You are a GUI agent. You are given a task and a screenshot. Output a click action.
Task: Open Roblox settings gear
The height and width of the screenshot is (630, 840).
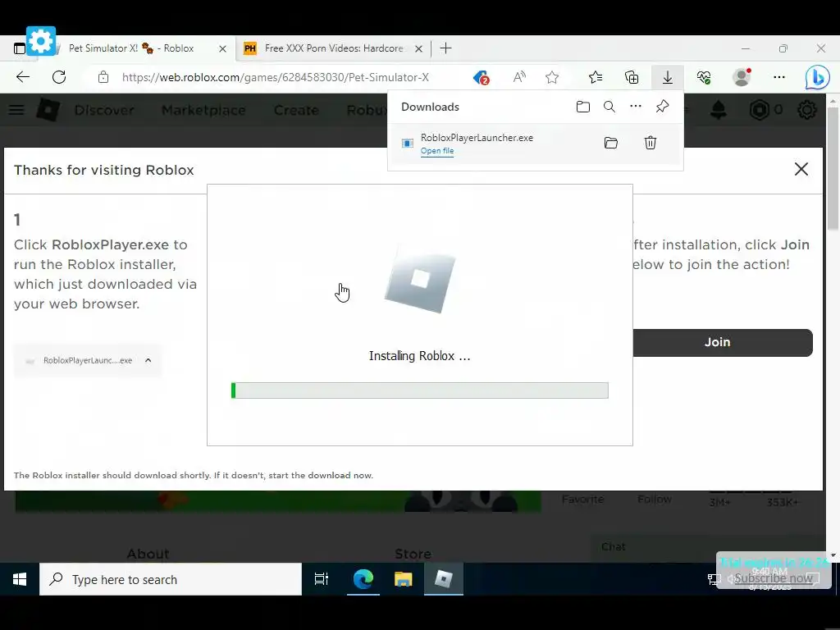click(x=807, y=110)
